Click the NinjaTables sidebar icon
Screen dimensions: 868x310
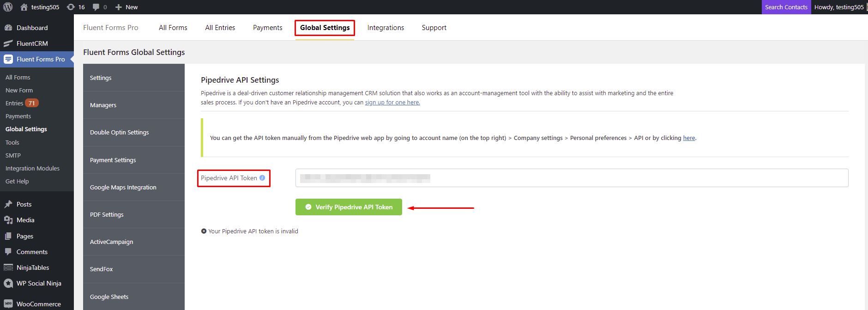click(8, 267)
